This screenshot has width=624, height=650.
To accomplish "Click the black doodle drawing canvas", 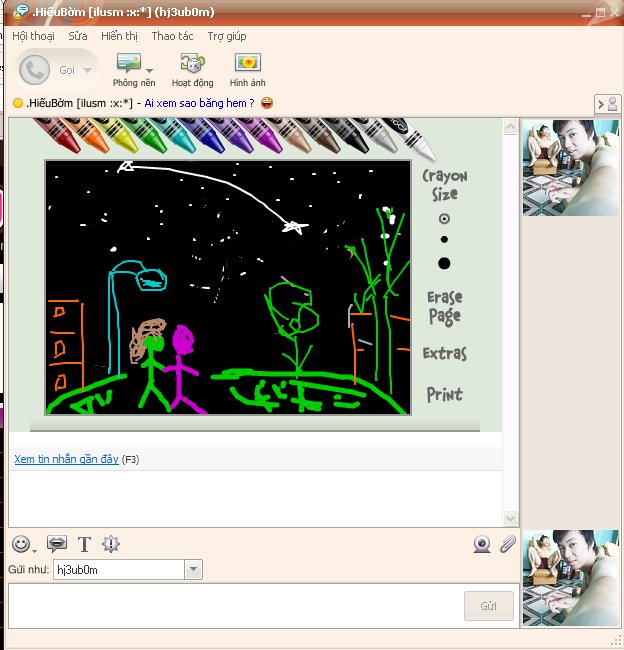I will [x=228, y=287].
